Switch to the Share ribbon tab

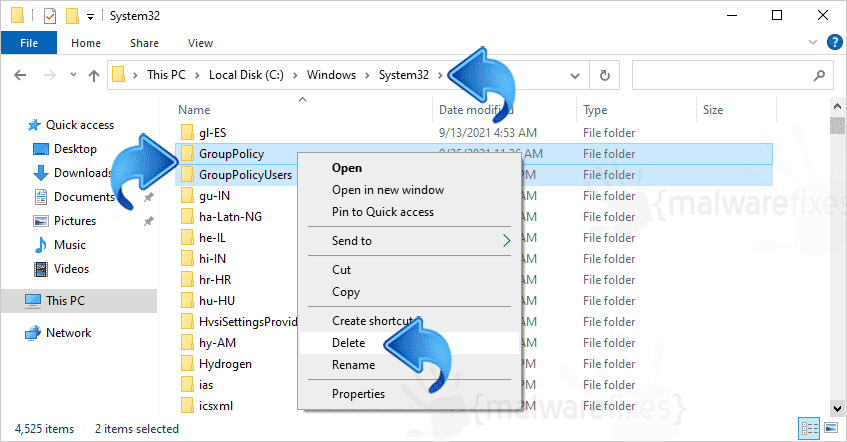144,43
